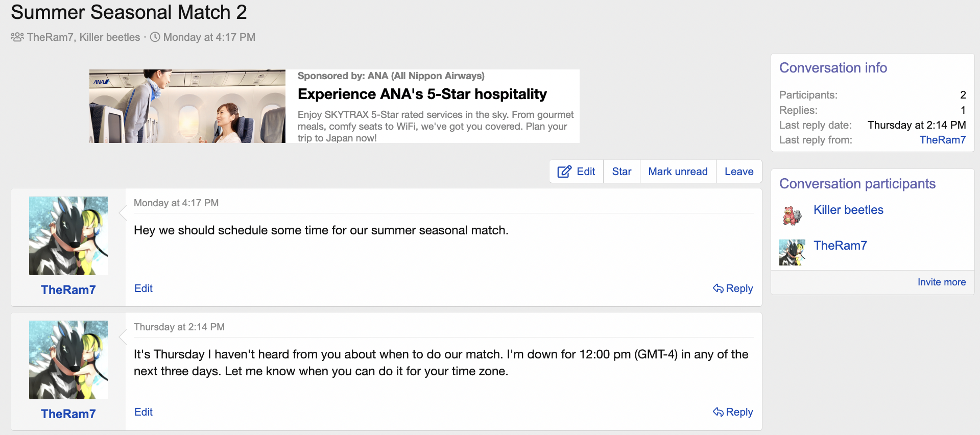The height and width of the screenshot is (435, 980).
Task: Open Killer beetles profile link
Action: pyautogui.click(x=848, y=210)
